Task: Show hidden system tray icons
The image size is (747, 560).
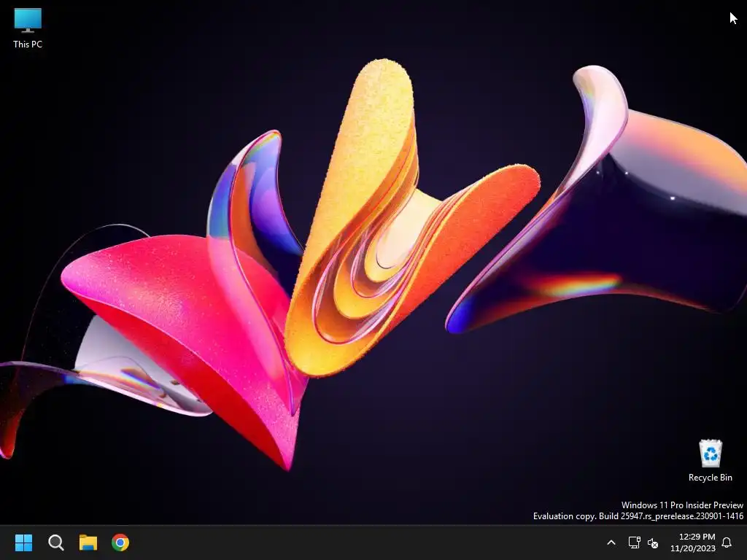Action: point(611,542)
